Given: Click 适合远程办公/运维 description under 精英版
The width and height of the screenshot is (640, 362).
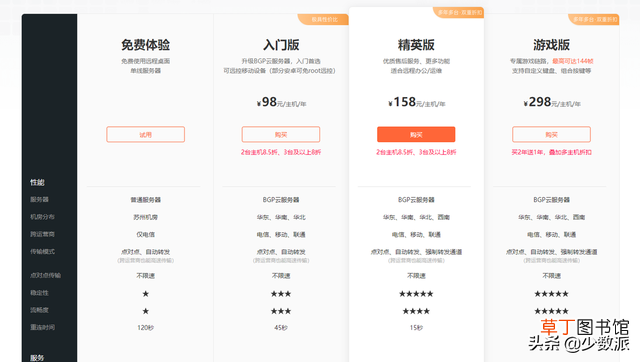Looking at the screenshot, I should tap(416, 71).
